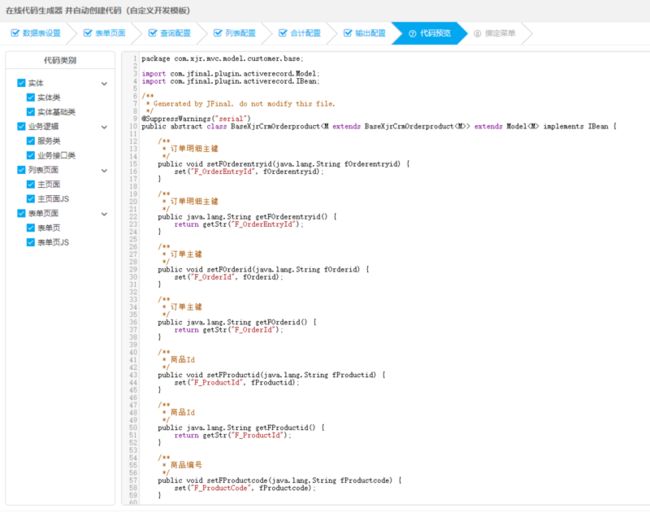Screen dimensions: 650x517
Task: Select the 列表配置 step
Action: click(235, 33)
